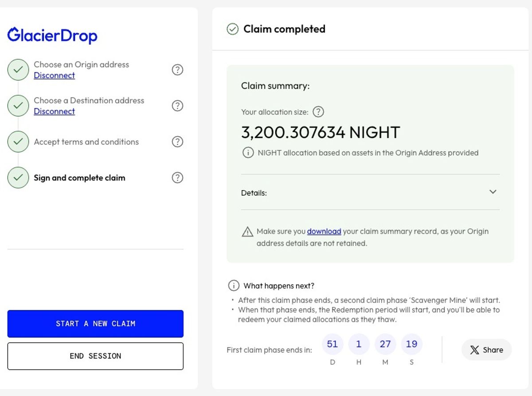Click the Claim completed checkmark icon
The image size is (532, 396).
232,29
